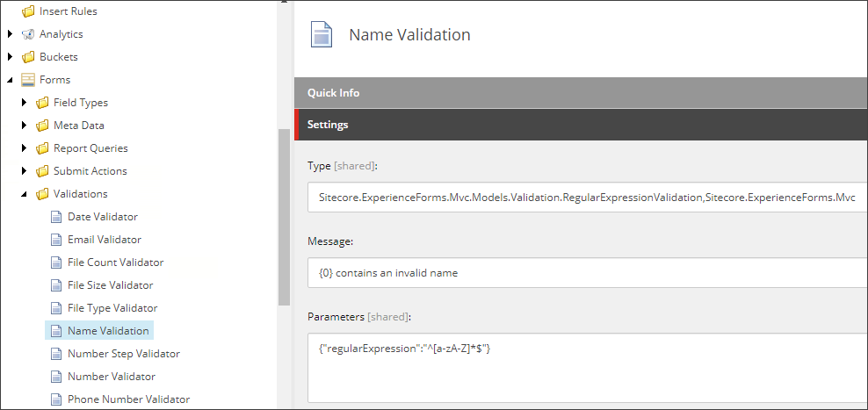Click the Insert Rules folder icon

pyautogui.click(x=28, y=11)
